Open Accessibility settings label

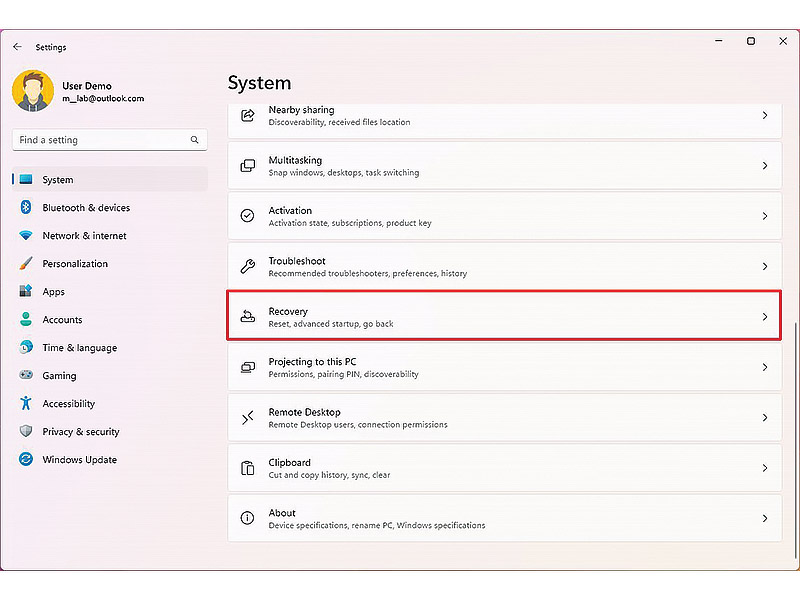coord(68,404)
